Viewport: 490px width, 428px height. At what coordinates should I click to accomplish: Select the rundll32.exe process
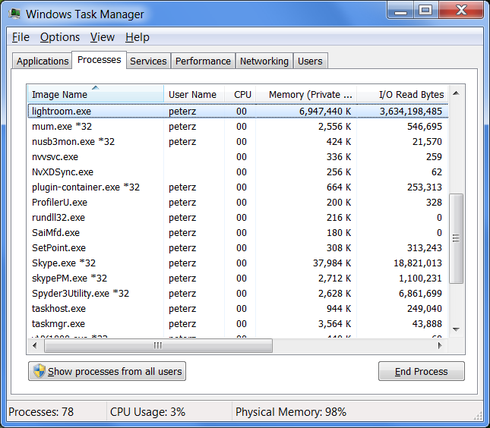click(x=238, y=217)
